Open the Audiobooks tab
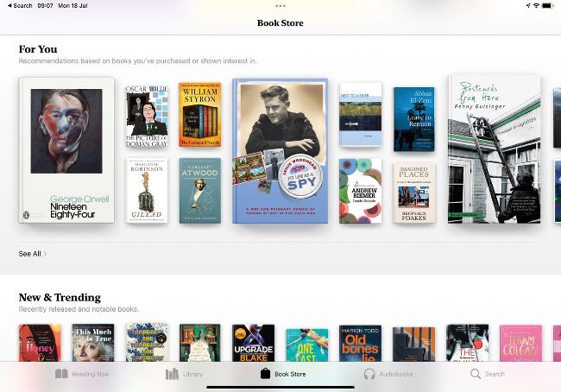 [x=388, y=374]
